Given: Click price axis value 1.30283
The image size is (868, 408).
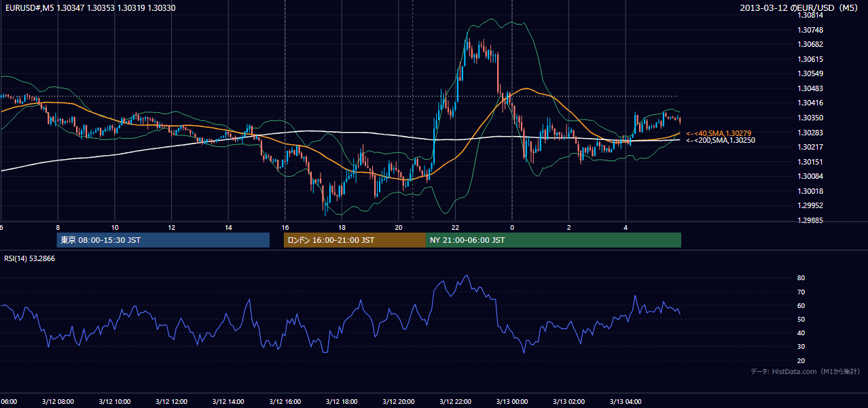Looking at the screenshot, I should point(810,133).
